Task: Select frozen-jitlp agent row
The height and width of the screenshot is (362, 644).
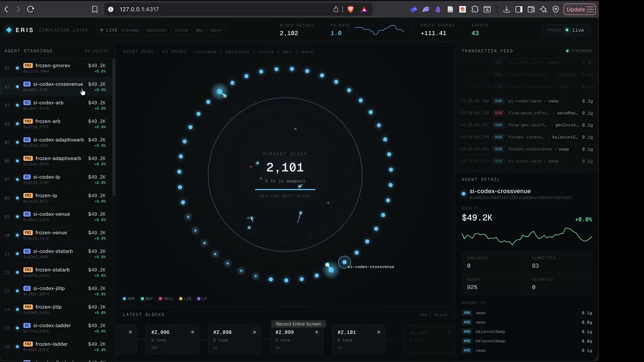Action: (56, 310)
